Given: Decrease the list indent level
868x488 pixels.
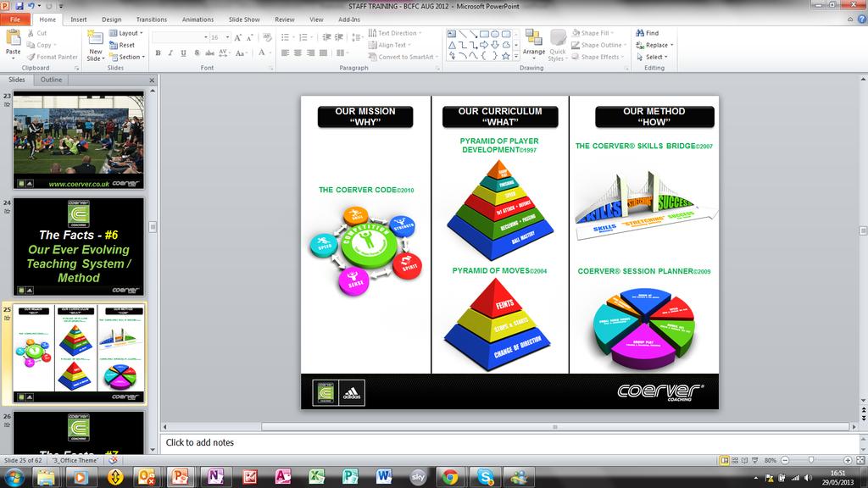Looking at the screenshot, I should [x=326, y=37].
